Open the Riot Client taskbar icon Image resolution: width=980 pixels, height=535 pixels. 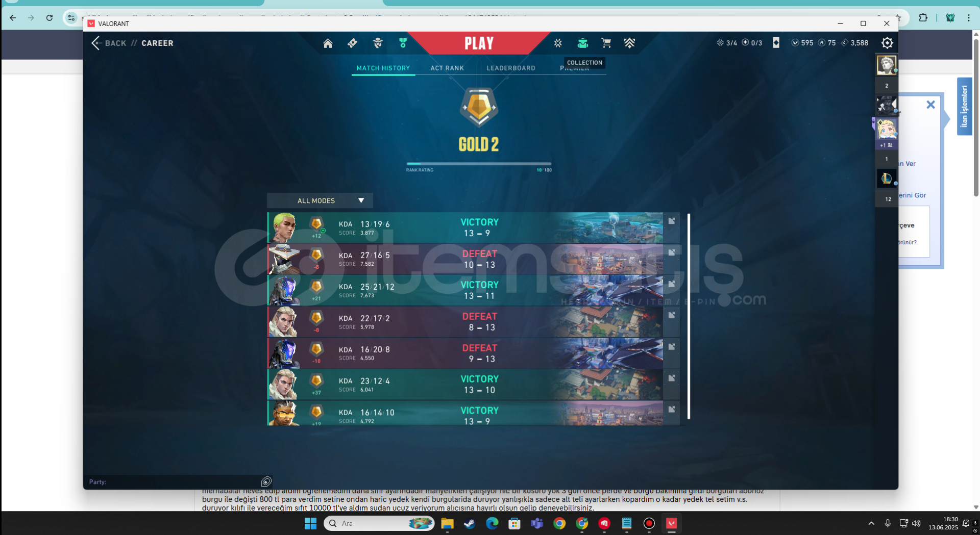(604, 523)
